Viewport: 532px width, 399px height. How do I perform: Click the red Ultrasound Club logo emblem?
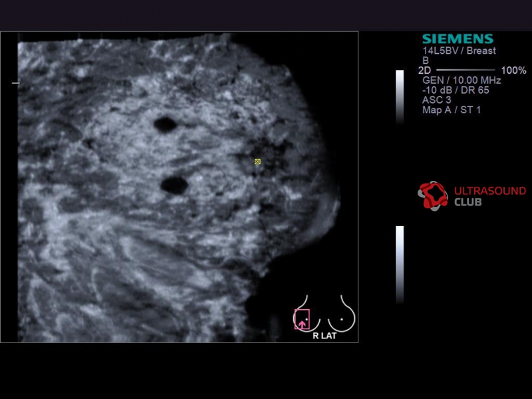433,196
